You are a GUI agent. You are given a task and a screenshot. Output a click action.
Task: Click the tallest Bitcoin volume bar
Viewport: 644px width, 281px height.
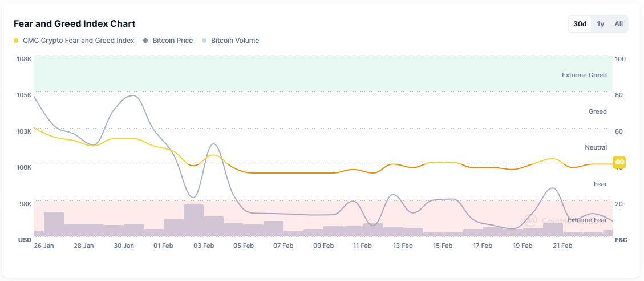(193, 220)
